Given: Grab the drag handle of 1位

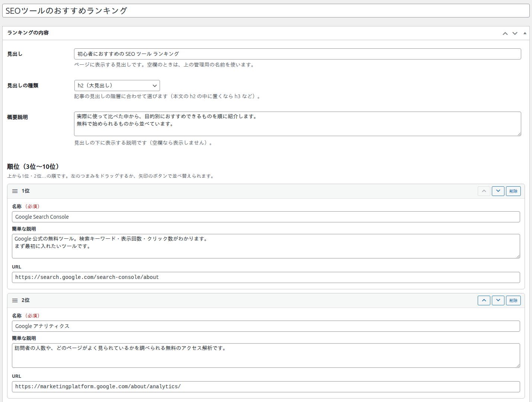Looking at the screenshot, I should [x=15, y=191].
